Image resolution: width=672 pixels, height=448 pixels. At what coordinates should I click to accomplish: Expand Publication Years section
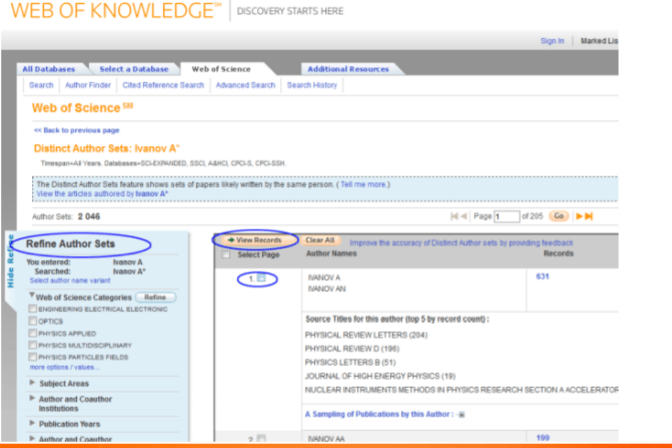point(32,423)
